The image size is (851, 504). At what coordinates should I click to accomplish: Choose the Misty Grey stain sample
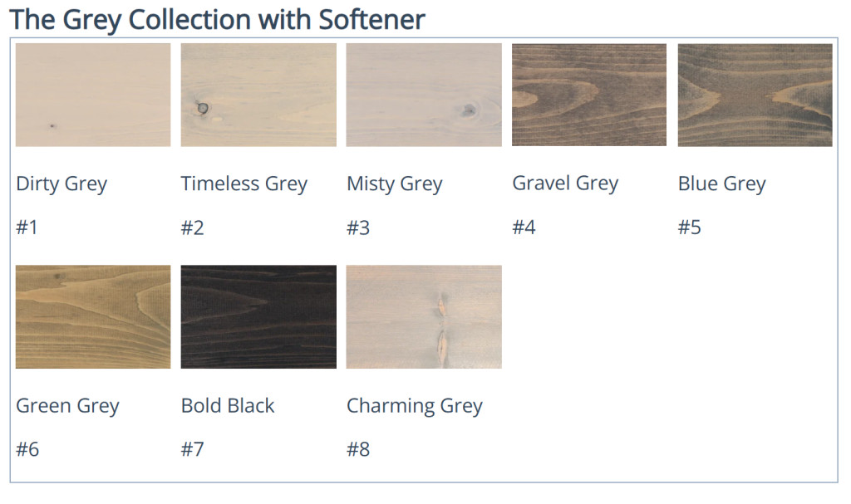424,95
